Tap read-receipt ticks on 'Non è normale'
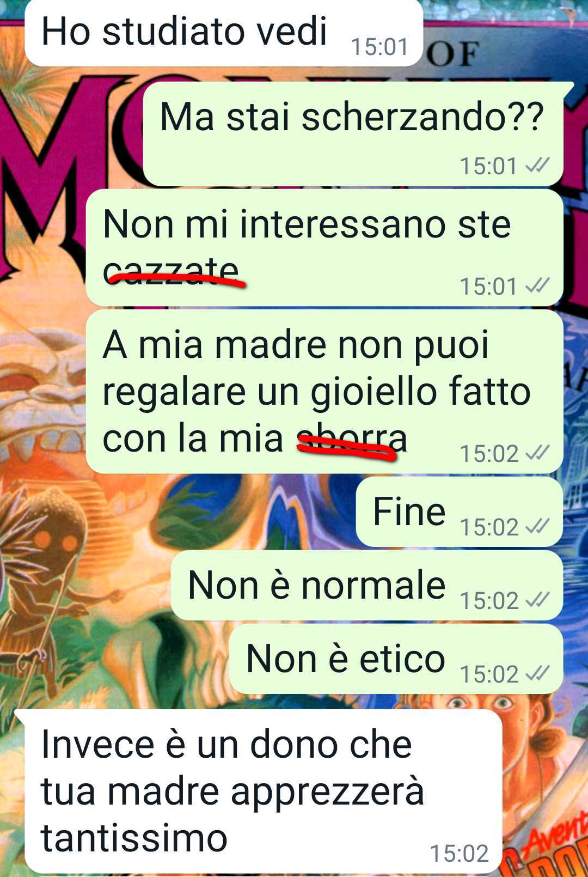 pyautogui.click(x=537, y=600)
